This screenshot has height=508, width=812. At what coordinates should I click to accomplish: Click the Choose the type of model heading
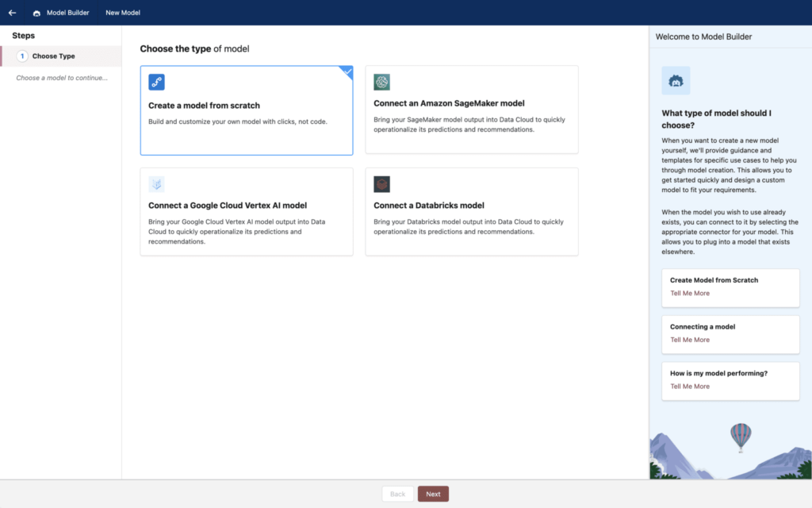click(x=195, y=48)
